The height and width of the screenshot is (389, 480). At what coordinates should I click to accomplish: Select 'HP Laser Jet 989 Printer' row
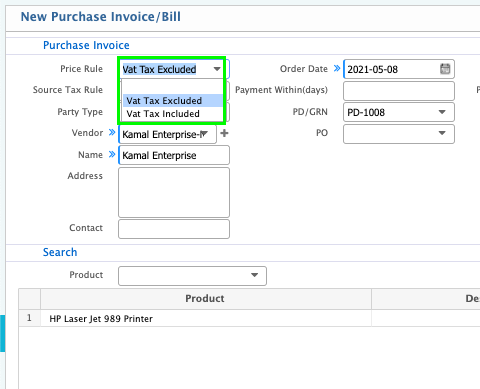[x=206, y=318]
